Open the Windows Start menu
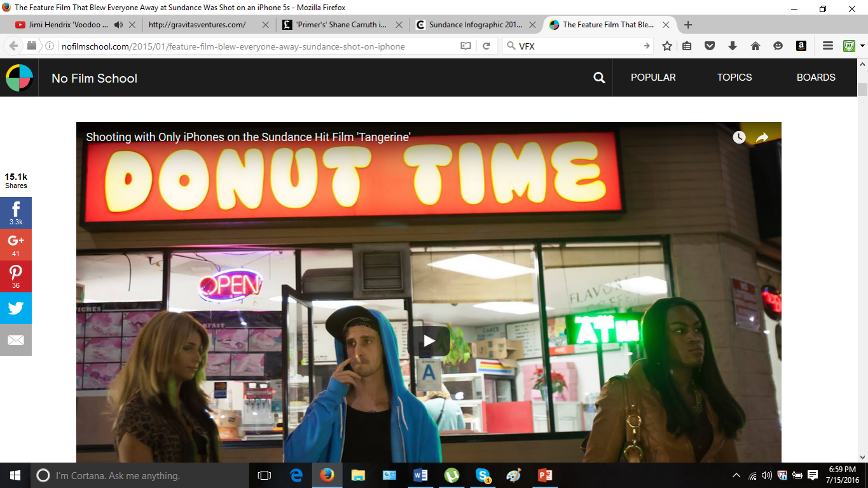 tap(15, 475)
